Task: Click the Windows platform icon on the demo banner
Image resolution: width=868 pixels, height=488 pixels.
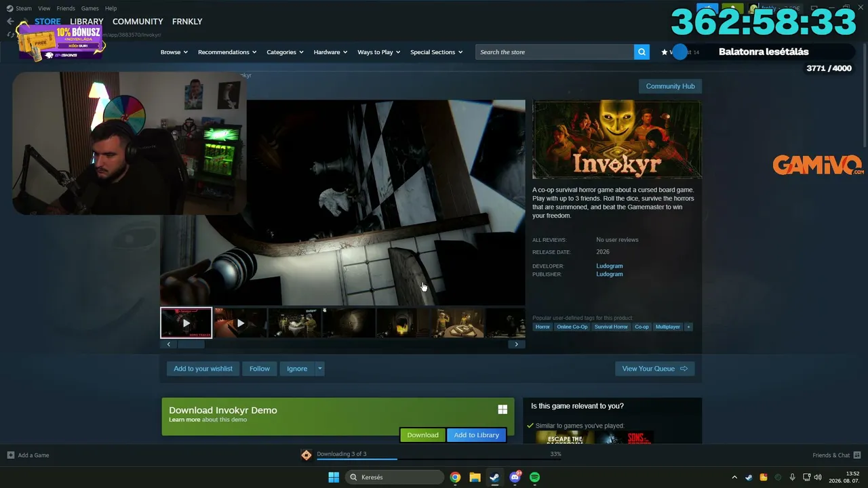Action: [502, 409]
